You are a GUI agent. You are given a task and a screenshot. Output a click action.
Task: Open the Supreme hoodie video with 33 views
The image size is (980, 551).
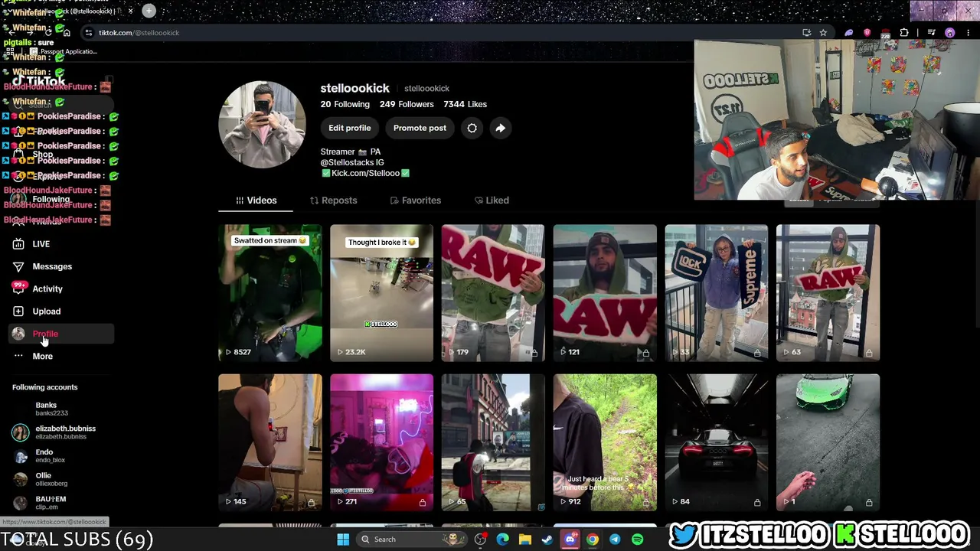(x=717, y=292)
